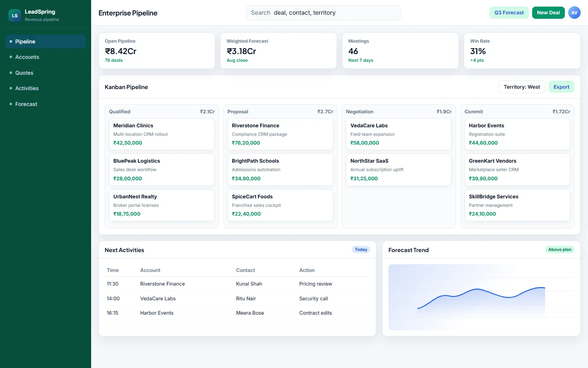Select Pipeline in the sidebar
The width and height of the screenshot is (588, 368).
click(x=46, y=42)
